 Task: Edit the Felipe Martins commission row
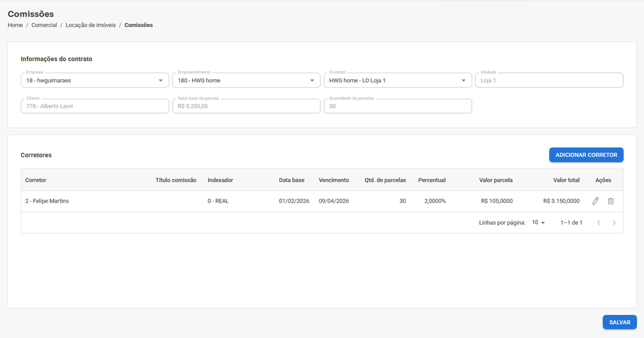coord(595,201)
